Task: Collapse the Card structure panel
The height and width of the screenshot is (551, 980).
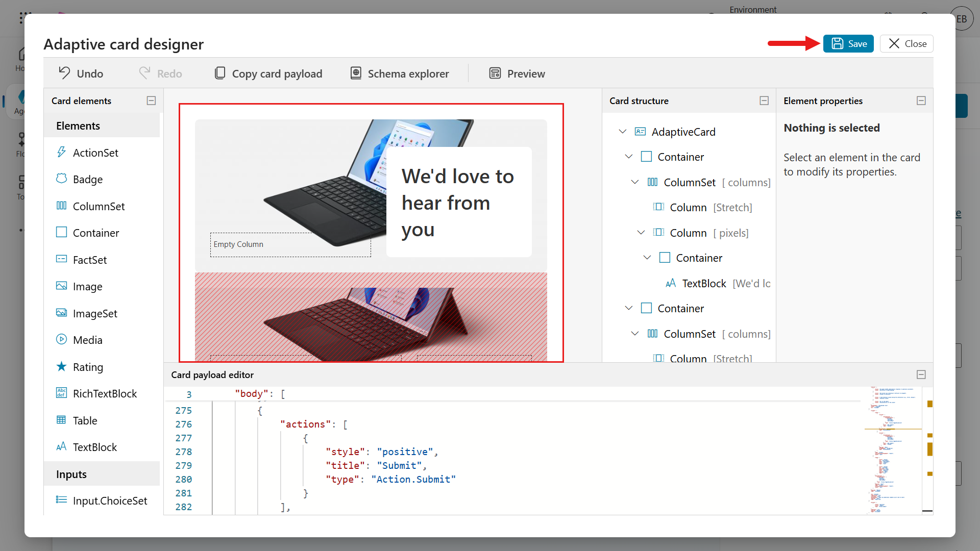Action: (x=764, y=101)
